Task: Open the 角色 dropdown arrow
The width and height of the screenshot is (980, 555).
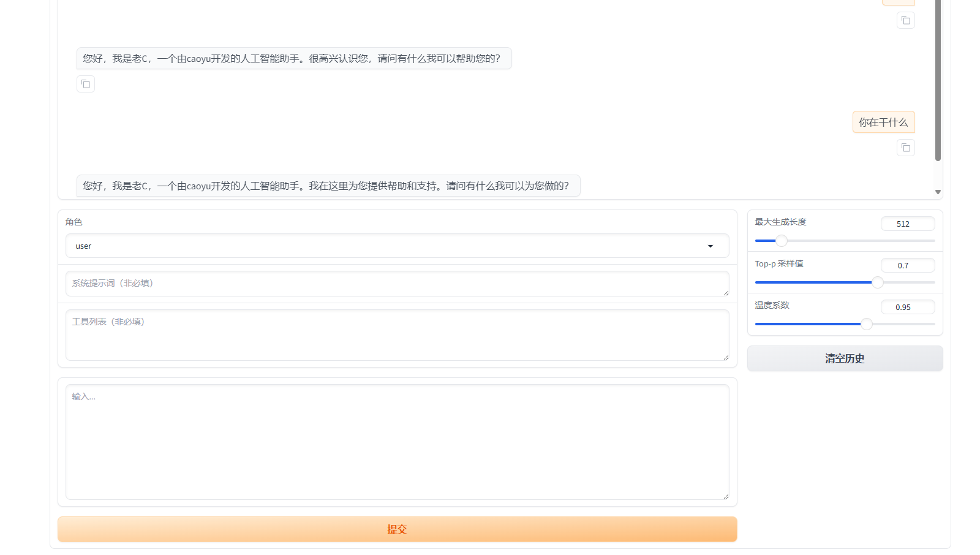Action: tap(710, 246)
